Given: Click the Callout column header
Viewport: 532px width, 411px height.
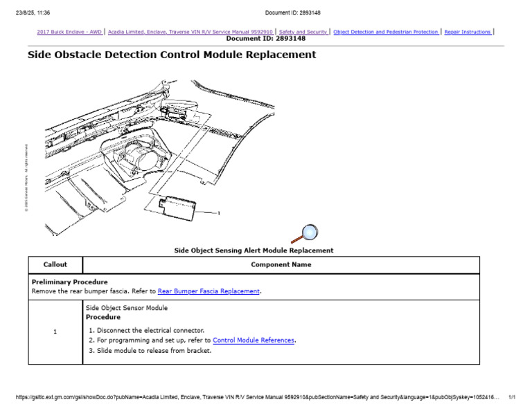Looking at the screenshot, I should (55, 264).
